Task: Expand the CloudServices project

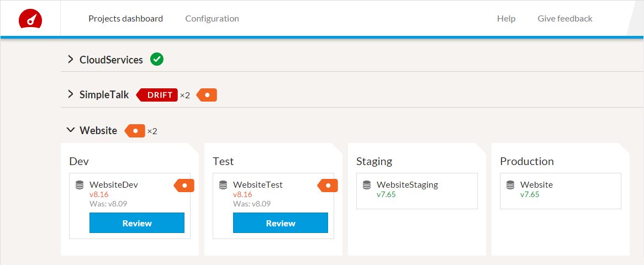Action: tap(71, 60)
